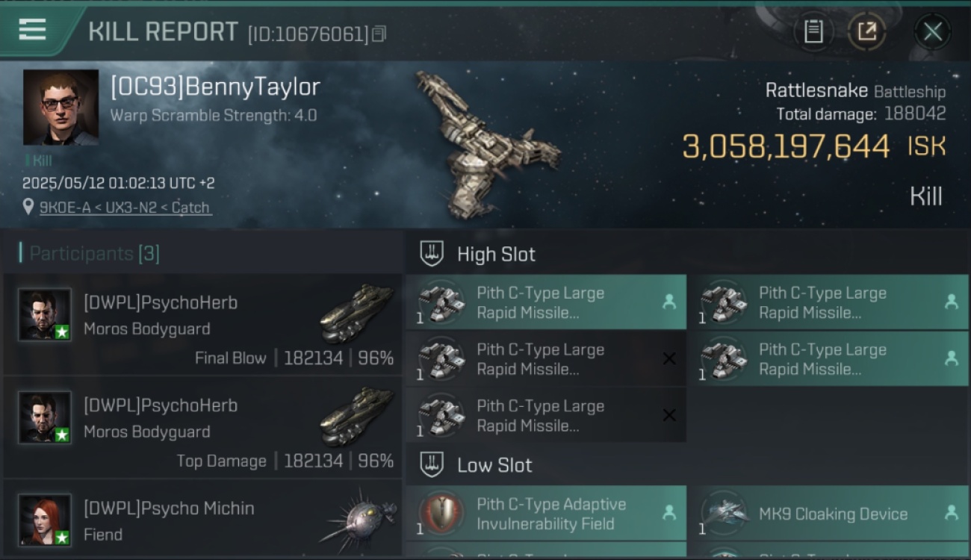
Task: Copy the kill report ID
Action: click(x=379, y=34)
